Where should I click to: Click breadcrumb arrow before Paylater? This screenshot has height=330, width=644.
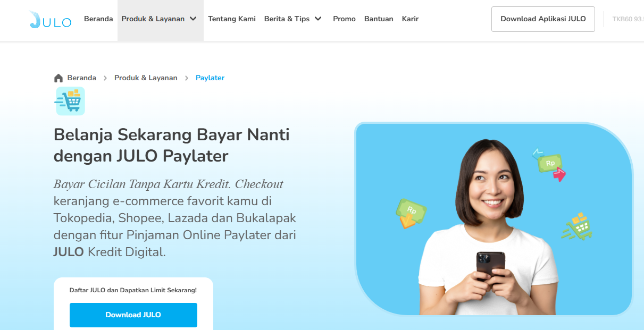[x=187, y=78]
